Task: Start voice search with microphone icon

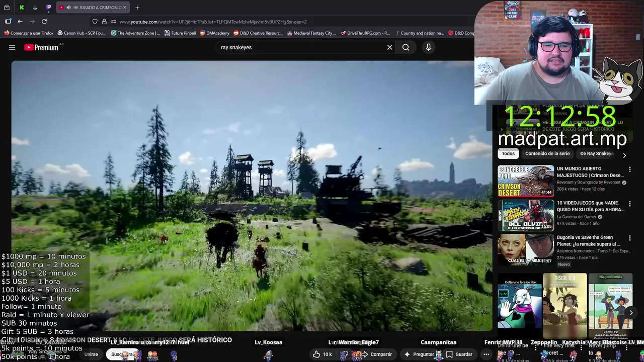Action: 429,47
